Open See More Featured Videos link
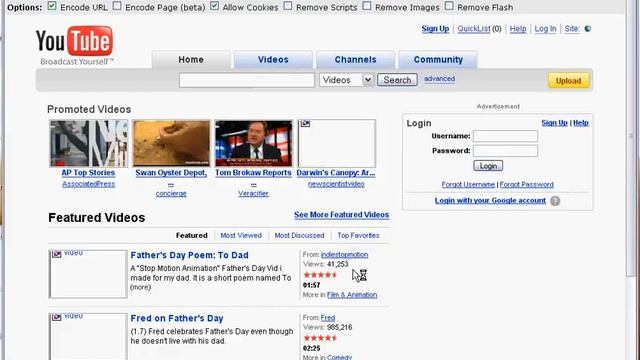This screenshot has width=640, height=360. click(342, 215)
